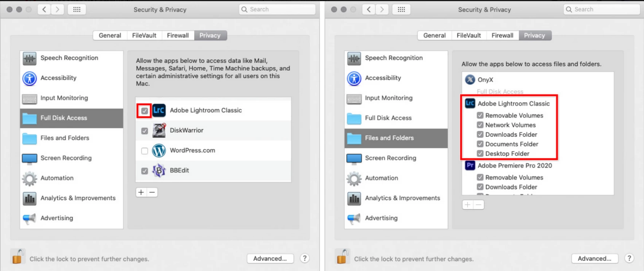The width and height of the screenshot is (644, 271).
Task: Go back in the left window toolbar
Action: 44,10
